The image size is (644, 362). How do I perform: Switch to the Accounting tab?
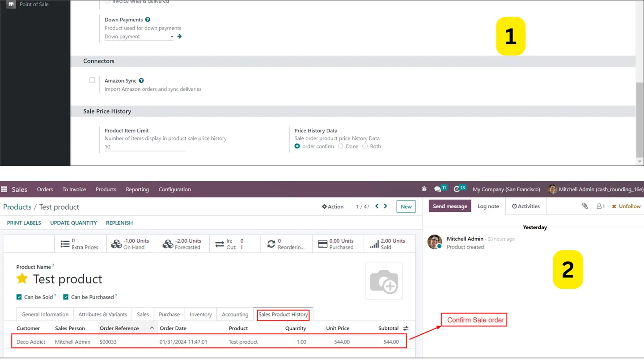click(x=235, y=314)
